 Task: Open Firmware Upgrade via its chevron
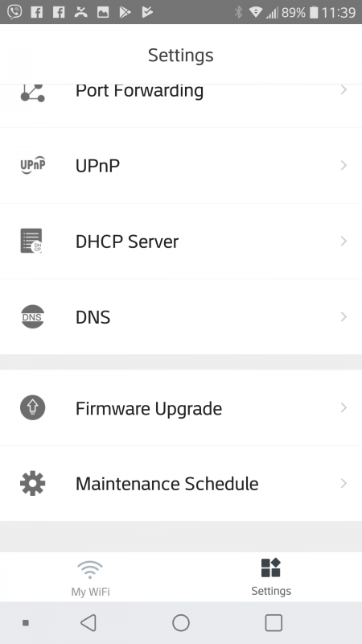click(x=343, y=407)
